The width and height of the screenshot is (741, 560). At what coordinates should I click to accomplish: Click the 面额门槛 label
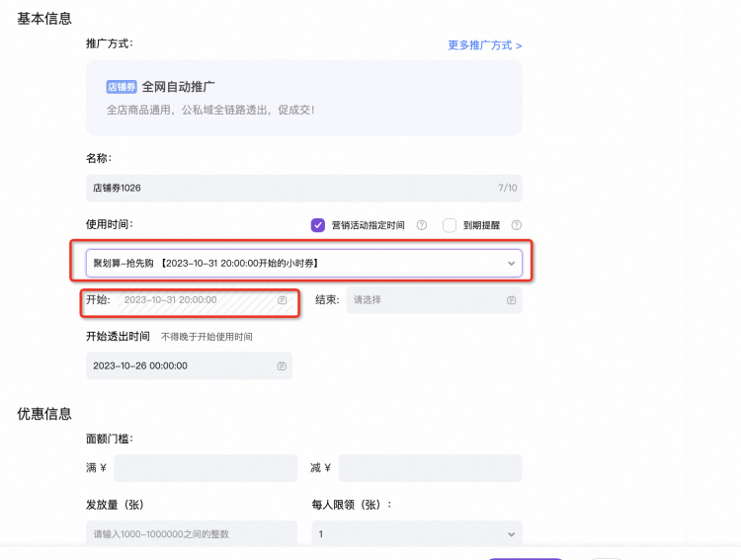pyautogui.click(x=109, y=440)
